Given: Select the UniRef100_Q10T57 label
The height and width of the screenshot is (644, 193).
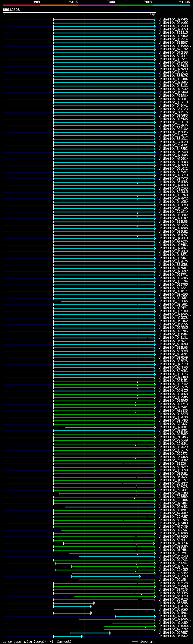Looking at the screenshot, I should pos(173,480).
